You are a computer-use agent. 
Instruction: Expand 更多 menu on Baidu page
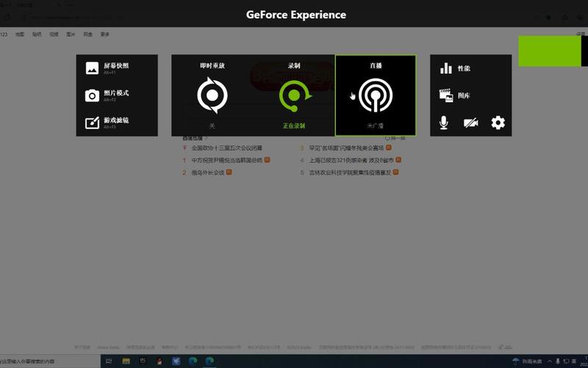pos(104,34)
